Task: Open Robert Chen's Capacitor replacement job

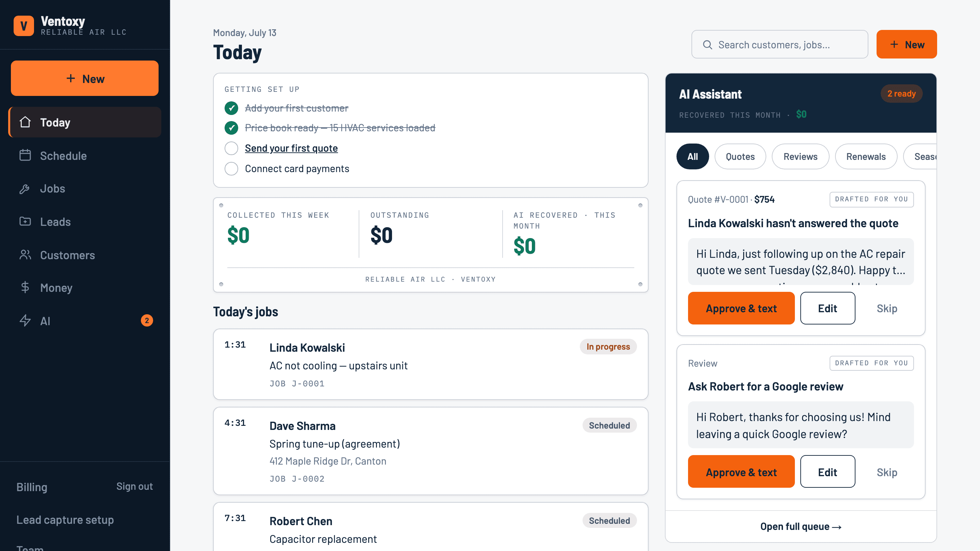Action: [430, 527]
